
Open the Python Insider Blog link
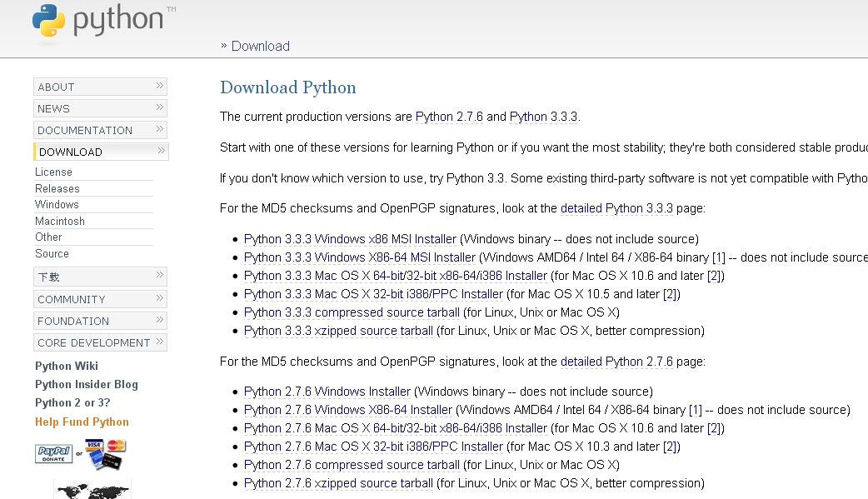pyautogui.click(x=87, y=384)
